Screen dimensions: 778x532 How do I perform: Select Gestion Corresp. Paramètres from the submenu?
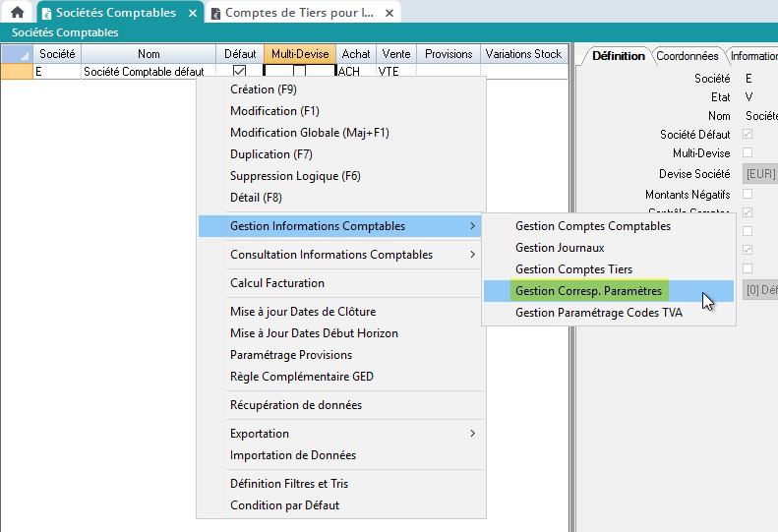[588, 291]
